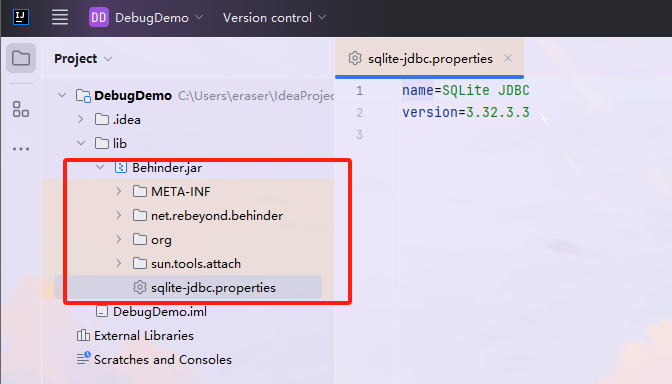This screenshot has width=672, height=384.
Task: Click the Behinder.jar archive icon
Action: point(120,167)
